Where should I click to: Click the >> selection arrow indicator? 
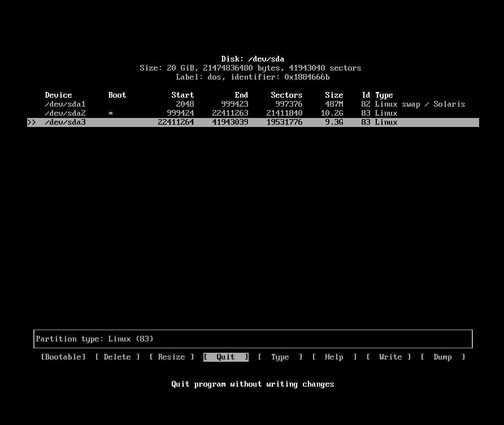pos(32,122)
